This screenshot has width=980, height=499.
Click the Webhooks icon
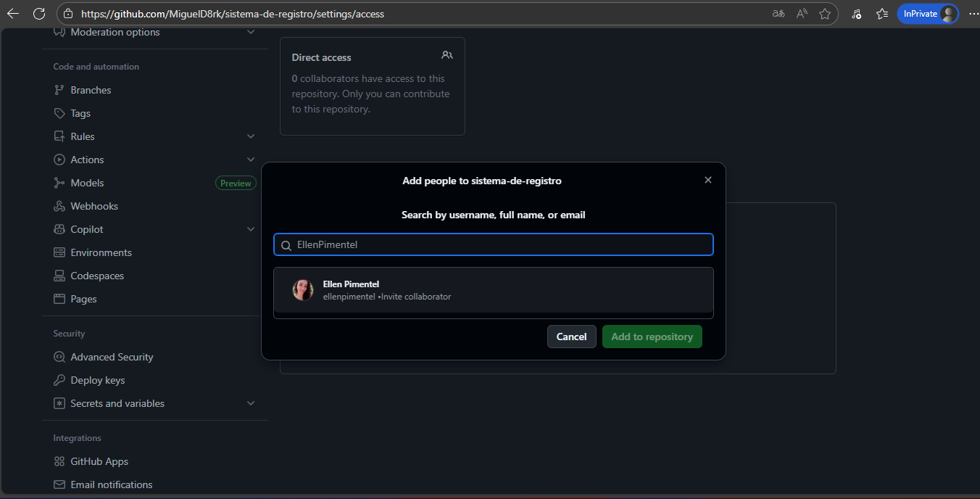pos(59,206)
